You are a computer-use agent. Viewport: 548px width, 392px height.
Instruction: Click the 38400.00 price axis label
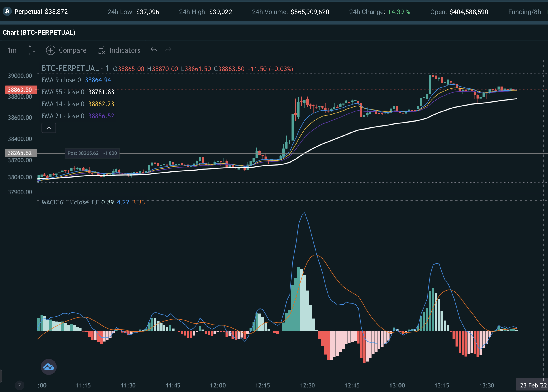20,139
